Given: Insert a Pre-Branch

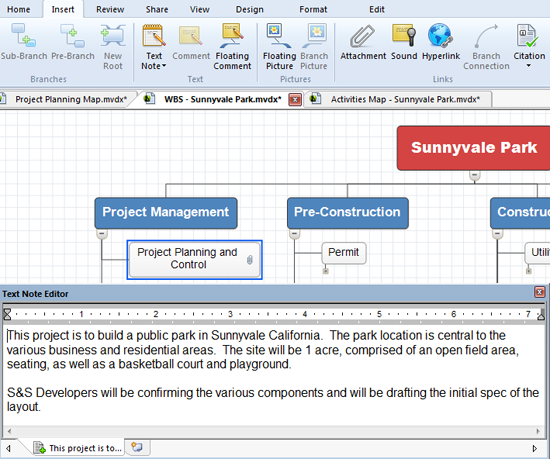Looking at the screenshot, I should 73,42.
